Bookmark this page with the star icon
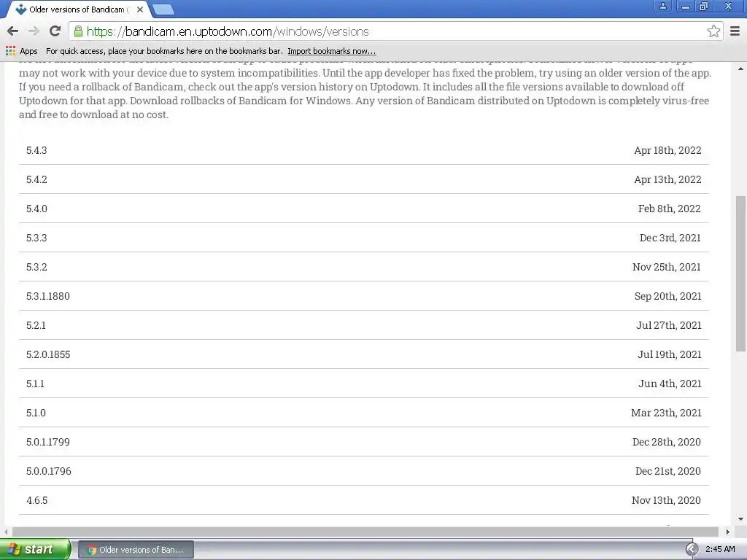The image size is (747, 560). coord(713,31)
